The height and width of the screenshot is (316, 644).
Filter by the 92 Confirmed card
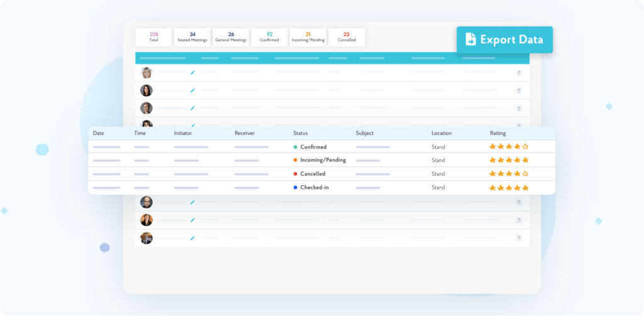click(x=269, y=37)
